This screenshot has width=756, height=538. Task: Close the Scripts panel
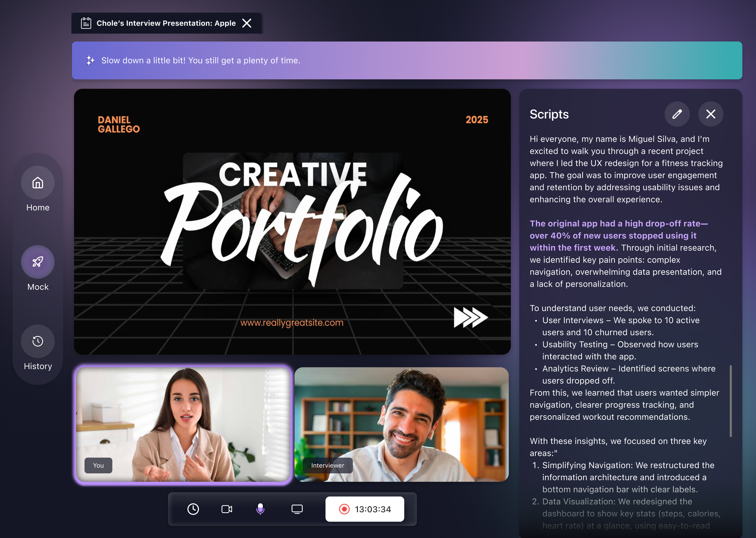[711, 114]
